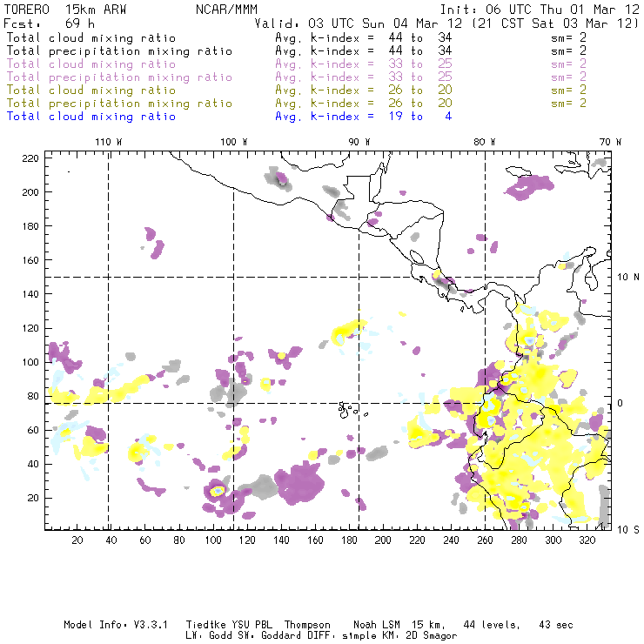Select black "Total precipitation mixing ratio" legend label
Image resolution: width=644 pixels, height=644 pixels.
[119, 51]
